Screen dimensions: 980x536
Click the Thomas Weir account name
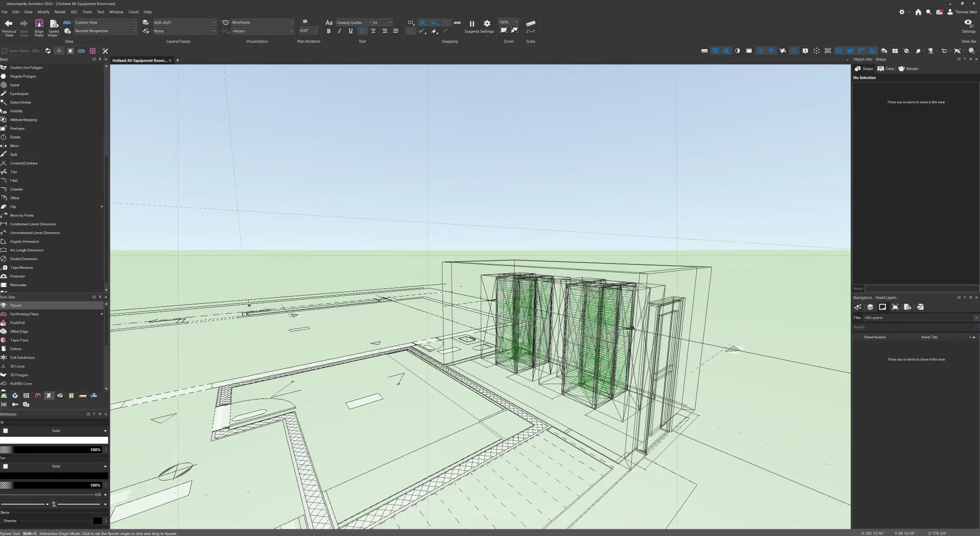click(x=966, y=12)
